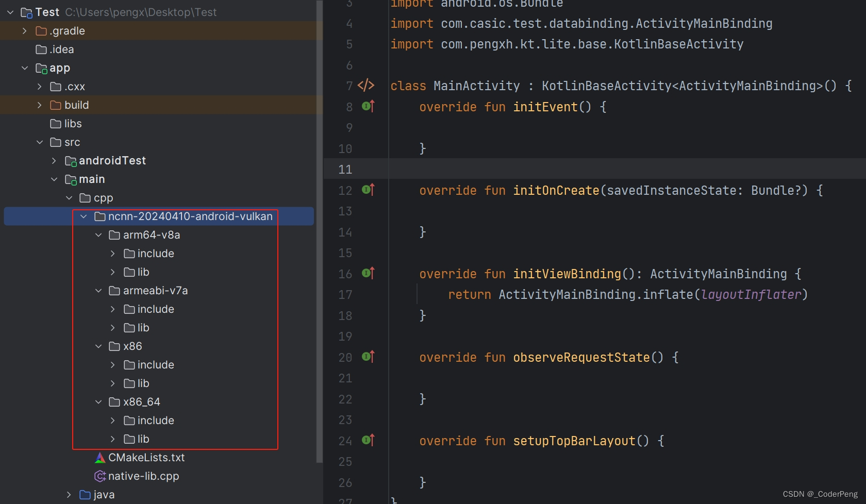Click the override gutter icon for setupTopBarLayout
Viewport: 866px width, 504px height.
point(368,440)
